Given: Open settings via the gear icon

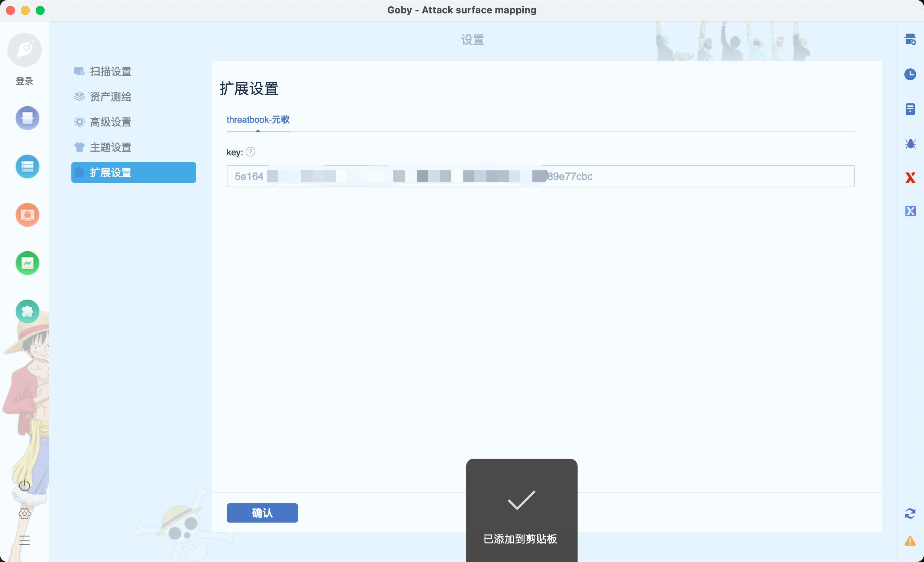Looking at the screenshot, I should (25, 514).
